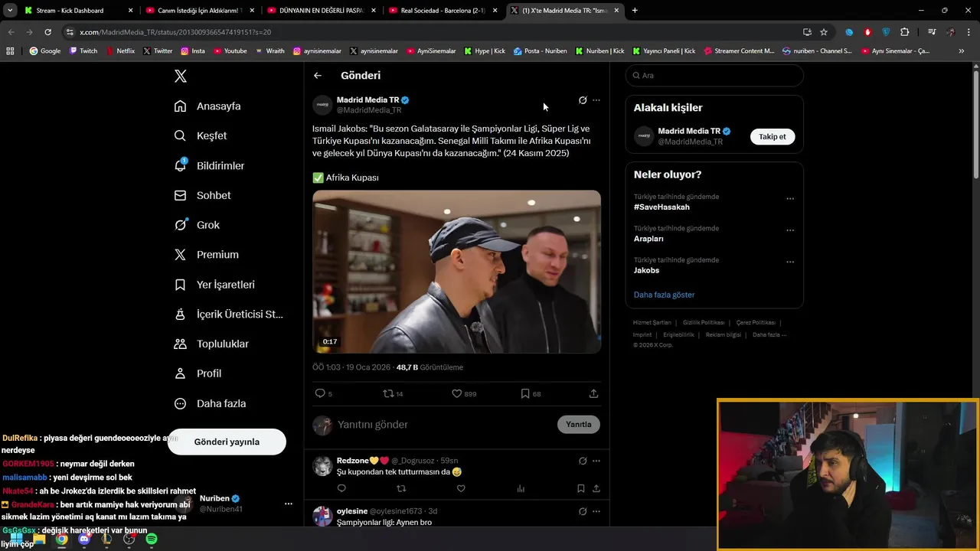
Task: Open browser extensions puzzle icon
Action: point(905,32)
